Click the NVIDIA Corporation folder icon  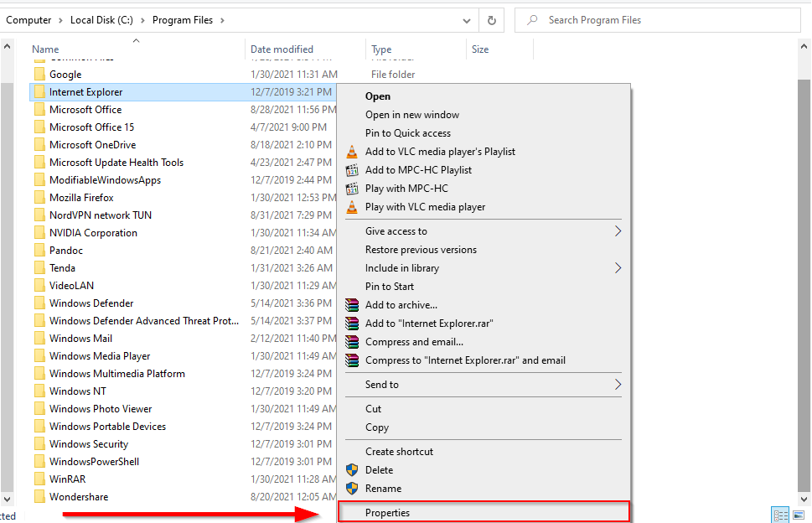[x=39, y=233]
